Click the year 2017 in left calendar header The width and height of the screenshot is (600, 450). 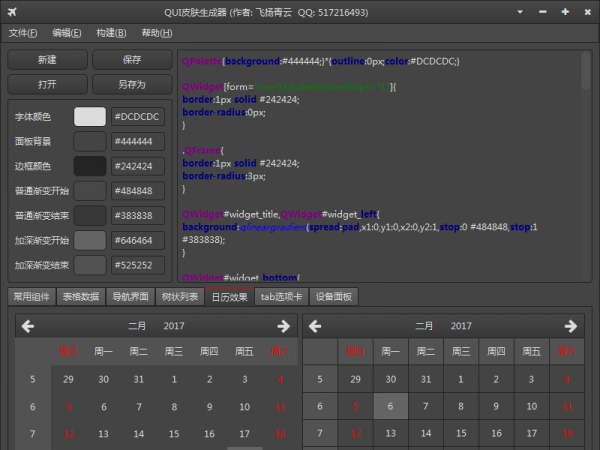(173, 326)
